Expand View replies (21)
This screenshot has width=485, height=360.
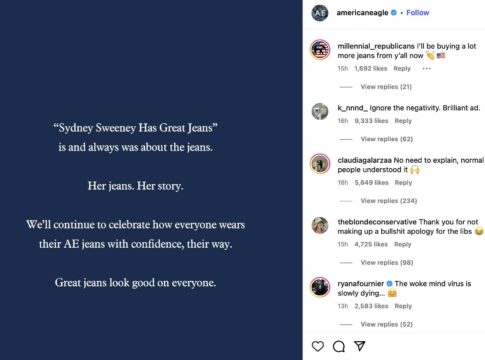(x=386, y=87)
